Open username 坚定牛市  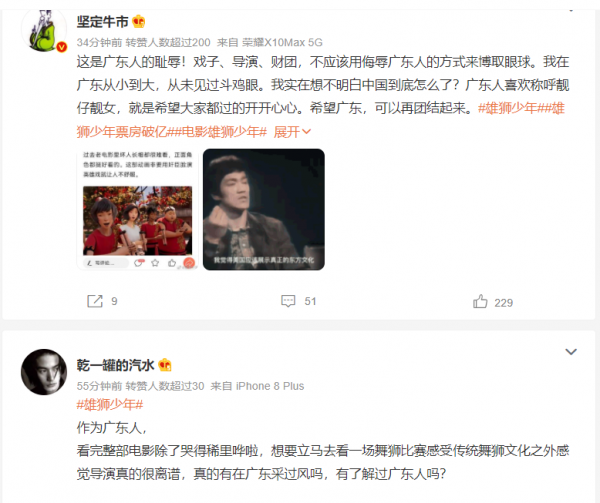pos(103,21)
